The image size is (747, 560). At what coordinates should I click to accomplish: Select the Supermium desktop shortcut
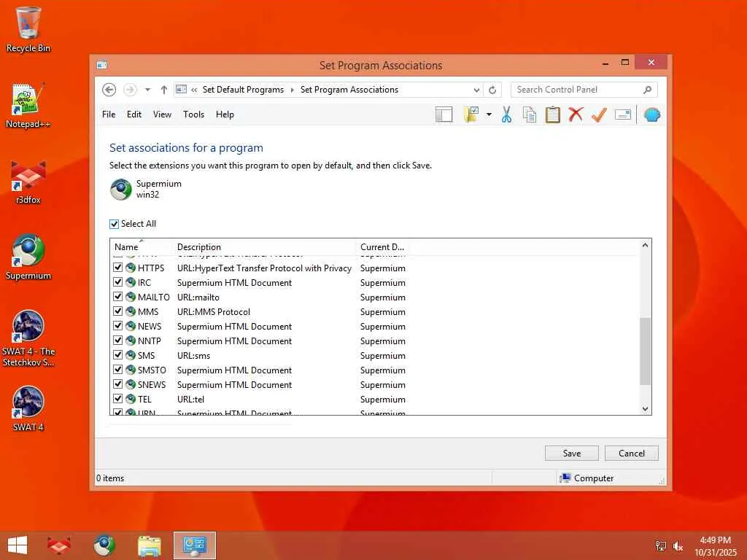coord(28,257)
